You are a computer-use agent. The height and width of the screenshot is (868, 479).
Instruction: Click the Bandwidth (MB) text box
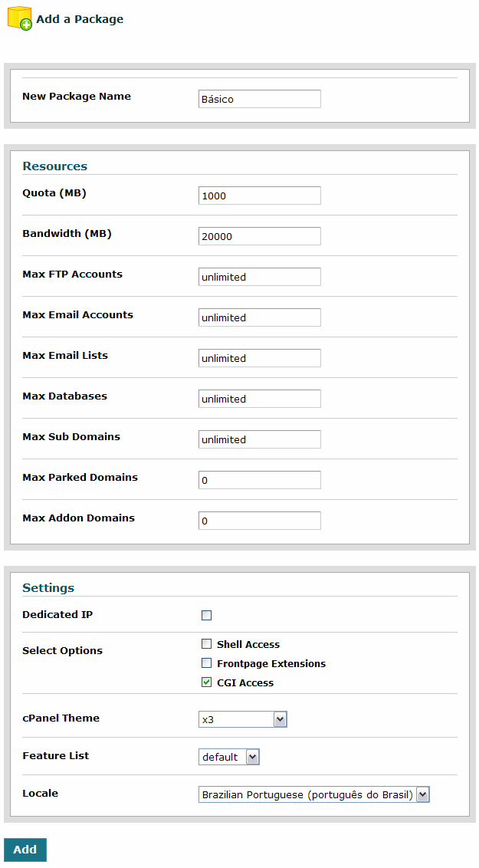click(259, 236)
